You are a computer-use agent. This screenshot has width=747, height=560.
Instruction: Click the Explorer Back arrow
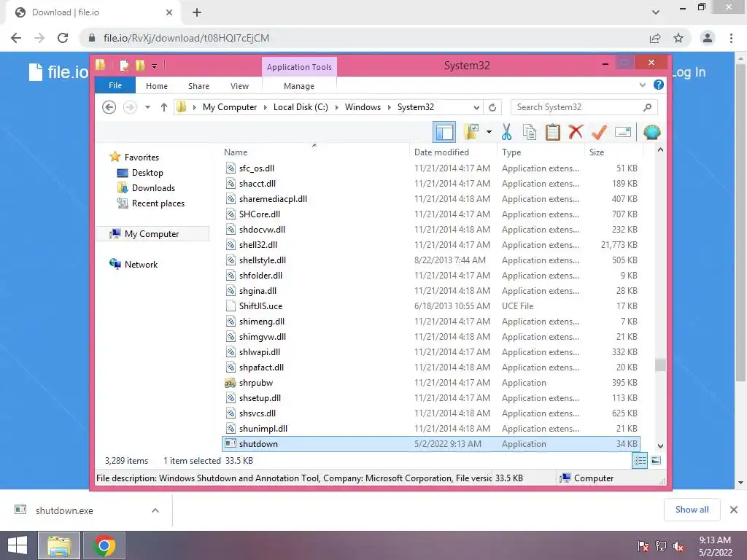coord(109,107)
